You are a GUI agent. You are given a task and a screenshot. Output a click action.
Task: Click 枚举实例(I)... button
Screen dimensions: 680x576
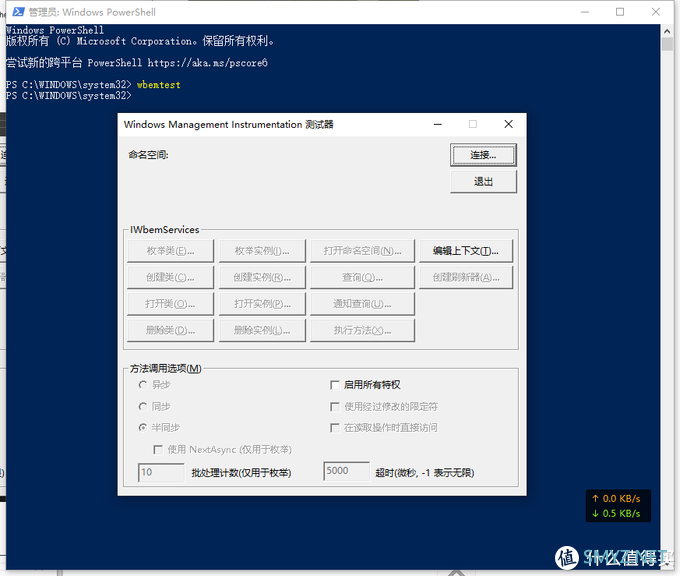pyautogui.click(x=262, y=251)
